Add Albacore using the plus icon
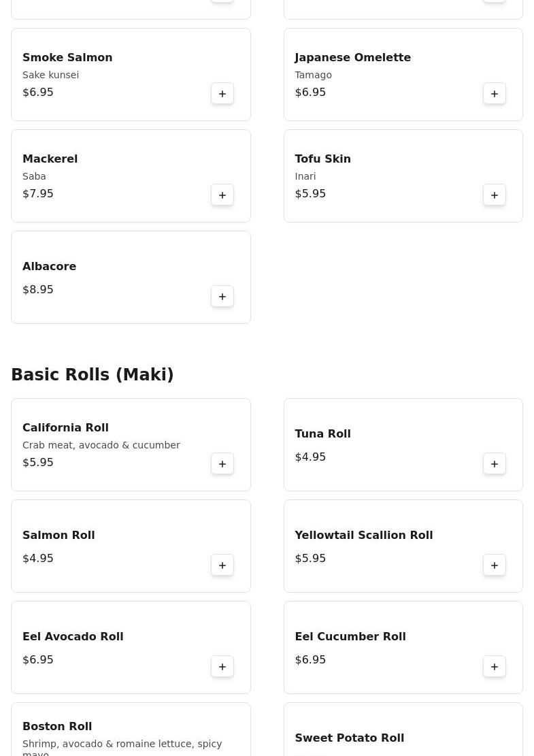 [x=222, y=297]
